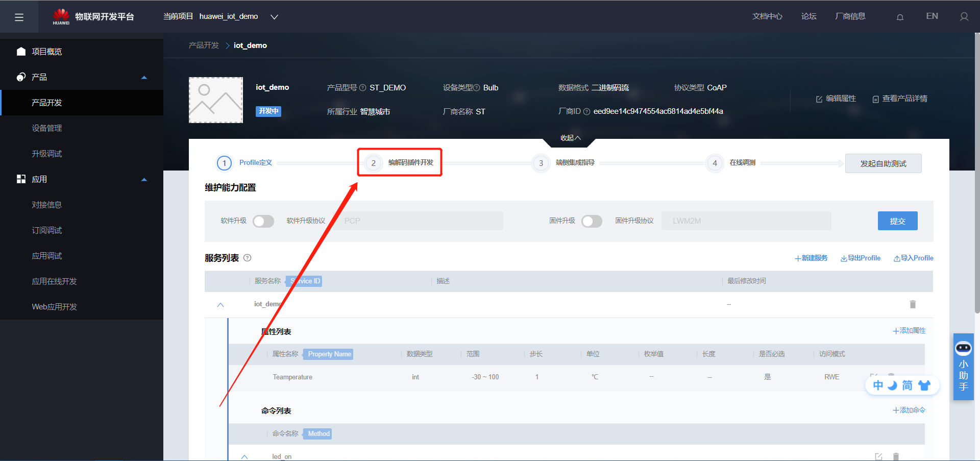Viewport: 980px width, 461px height.
Task: Open the user account icon
Action: pyautogui.click(x=964, y=17)
